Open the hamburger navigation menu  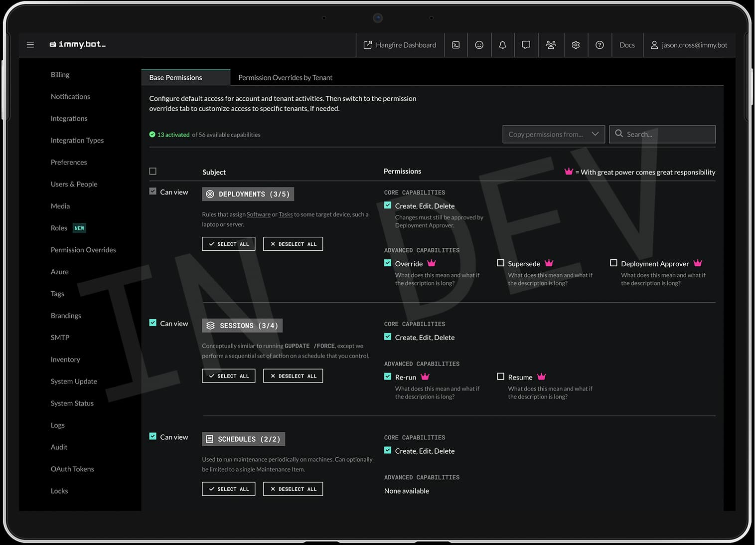[30, 45]
